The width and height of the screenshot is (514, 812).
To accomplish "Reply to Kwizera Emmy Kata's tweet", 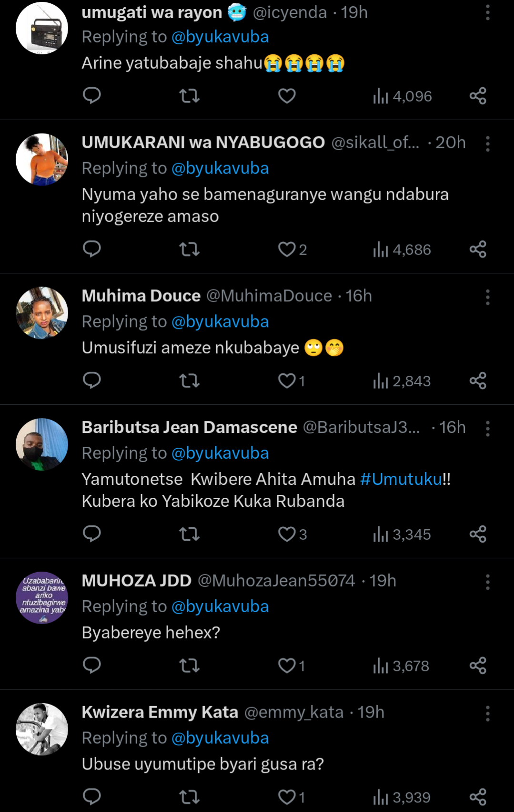I will pos(92,797).
